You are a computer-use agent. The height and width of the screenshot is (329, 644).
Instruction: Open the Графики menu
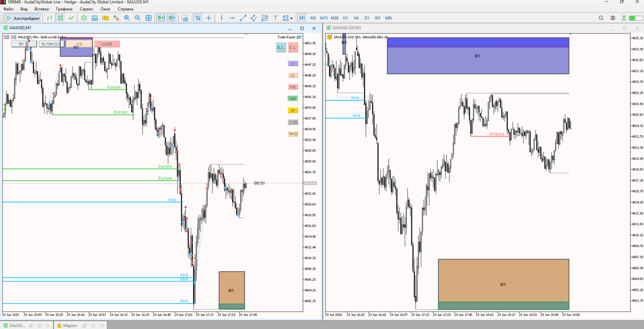[x=64, y=9]
